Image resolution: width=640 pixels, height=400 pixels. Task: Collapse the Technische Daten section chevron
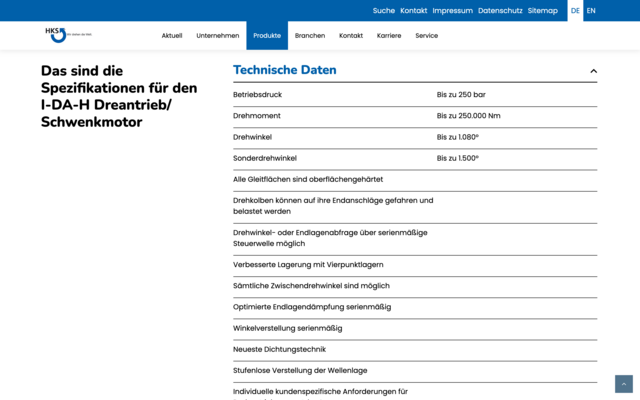593,71
